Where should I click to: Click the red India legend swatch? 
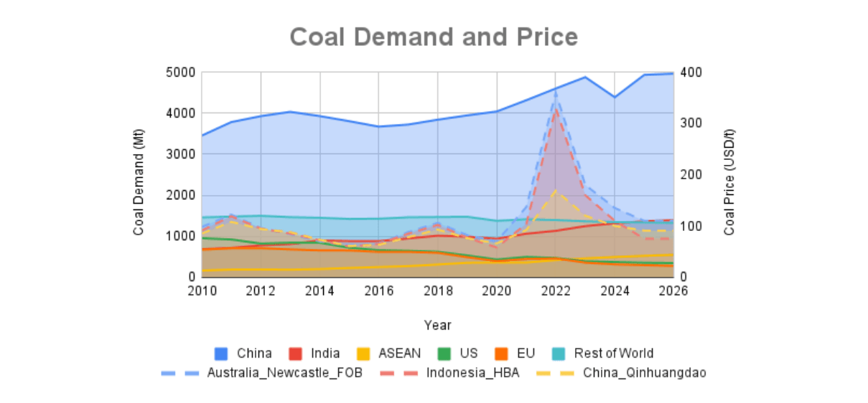[x=297, y=354]
